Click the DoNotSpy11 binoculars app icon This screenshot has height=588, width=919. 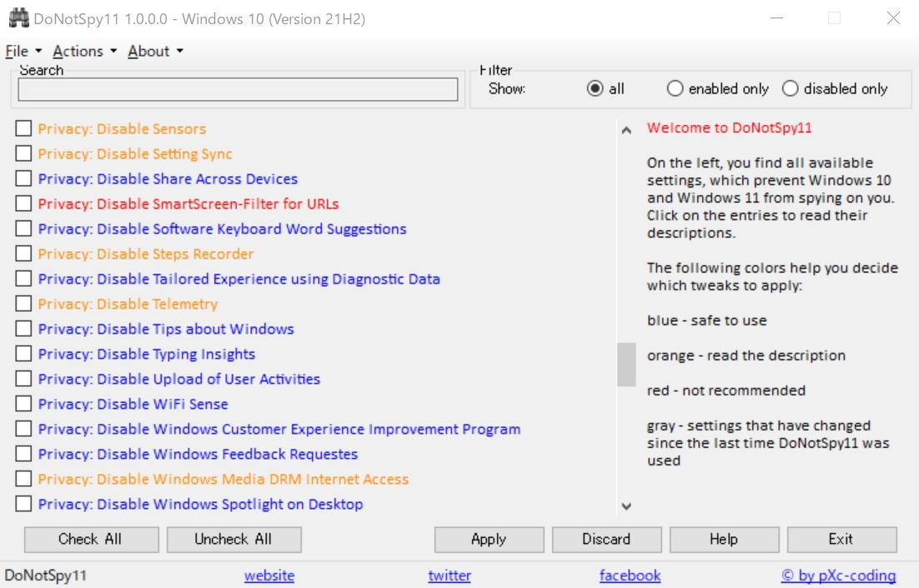(18, 18)
